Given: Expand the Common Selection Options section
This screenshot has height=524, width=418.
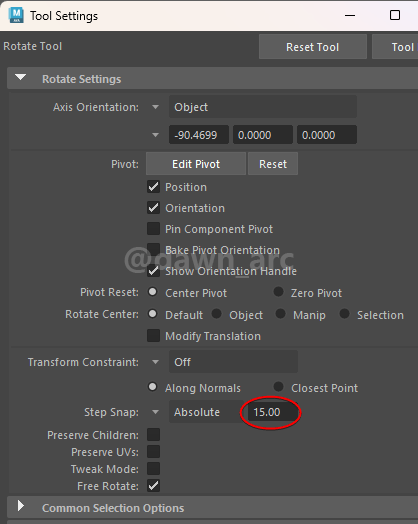Looking at the screenshot, I should click(21, 506).
